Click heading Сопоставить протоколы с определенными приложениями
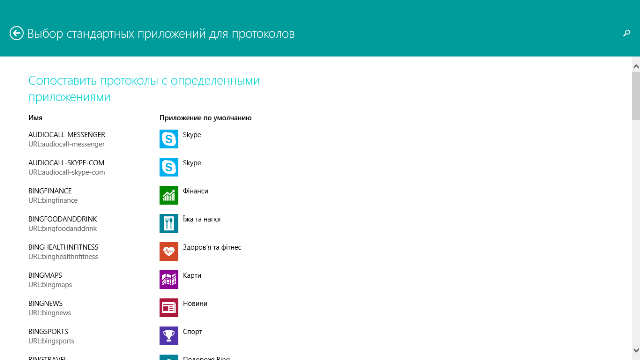The image size is (640, 360). click(x=144, y=89)
